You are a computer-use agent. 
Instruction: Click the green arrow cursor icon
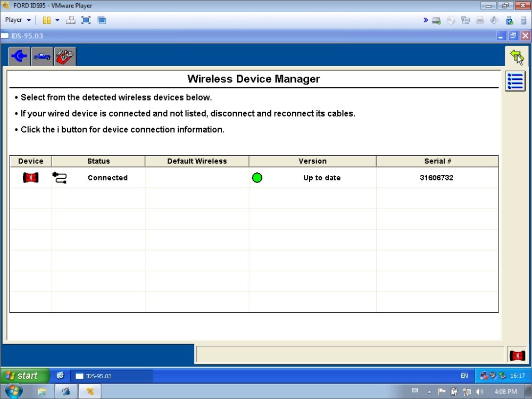point(516,56)
